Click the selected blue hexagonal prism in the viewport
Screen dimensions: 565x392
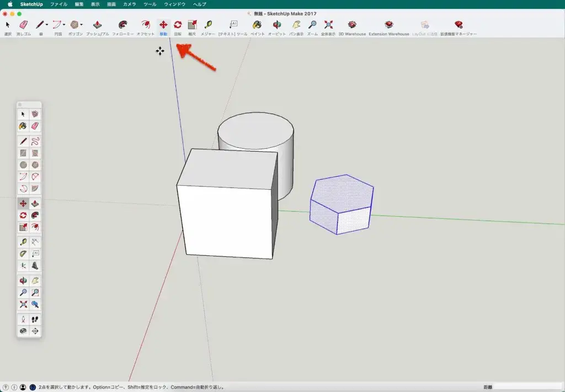341,204
